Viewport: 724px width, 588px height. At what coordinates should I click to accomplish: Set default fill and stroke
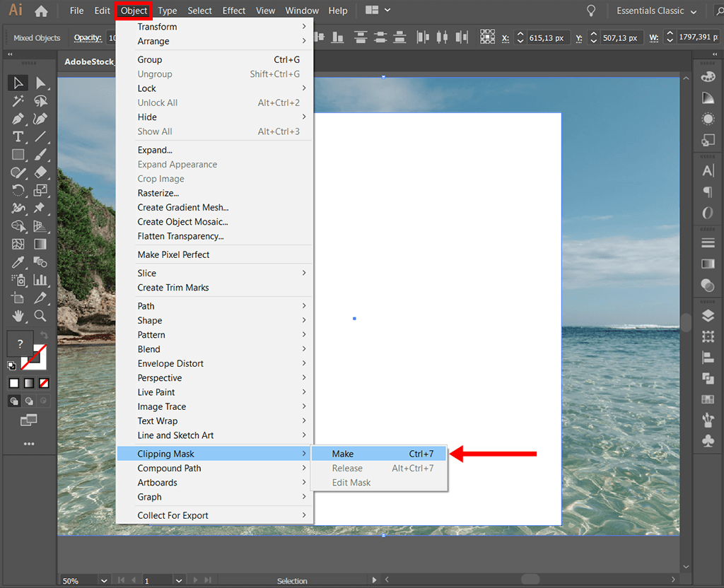pos(12,365)
